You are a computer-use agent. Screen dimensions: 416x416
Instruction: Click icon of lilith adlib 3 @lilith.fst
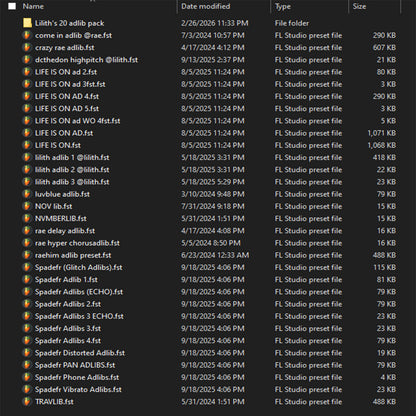pyautogui.click(x=27, y=182)
